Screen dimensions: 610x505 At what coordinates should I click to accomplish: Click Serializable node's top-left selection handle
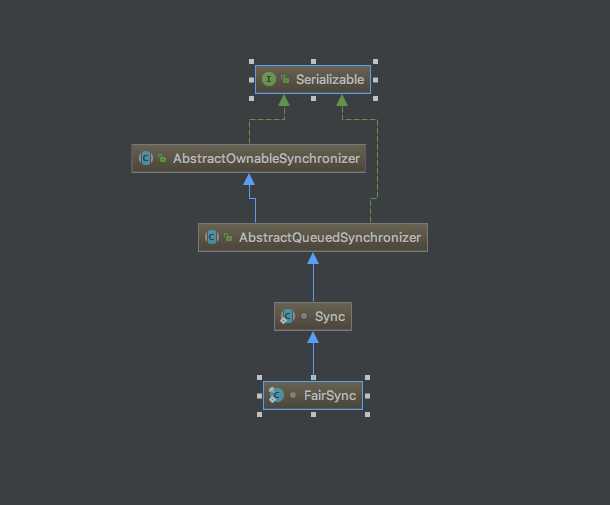tap(251, 61)
